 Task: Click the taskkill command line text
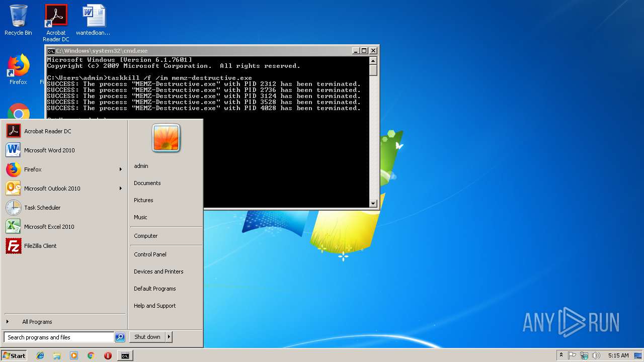149,78
